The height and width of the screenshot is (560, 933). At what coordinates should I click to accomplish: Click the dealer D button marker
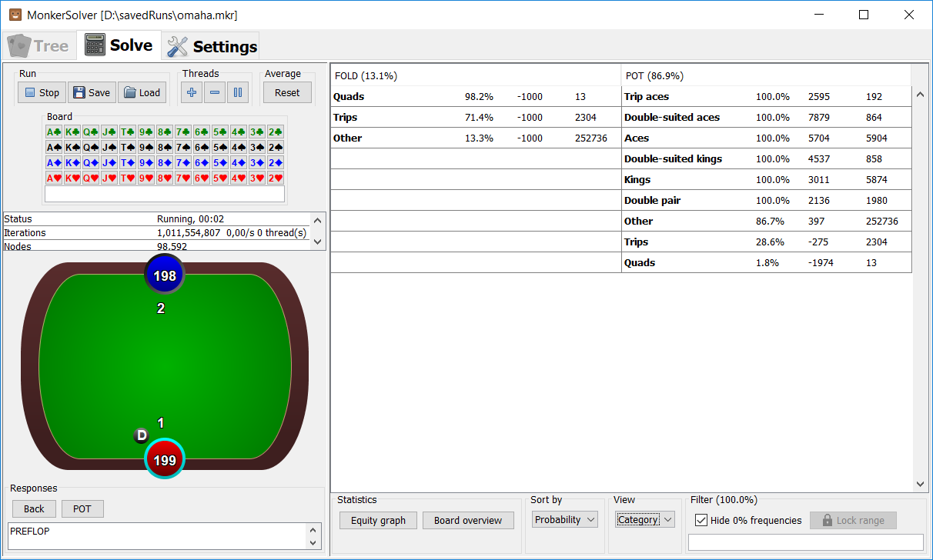click(x=141, y=436)
